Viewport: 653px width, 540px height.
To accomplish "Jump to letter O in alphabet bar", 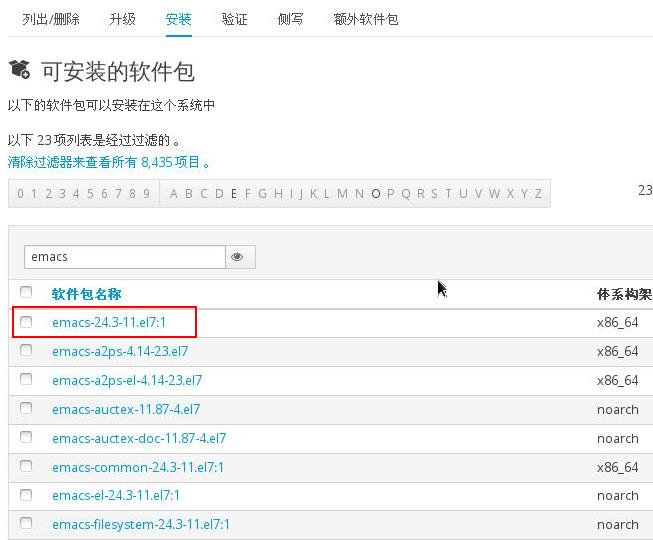I will tap(376, 194).
